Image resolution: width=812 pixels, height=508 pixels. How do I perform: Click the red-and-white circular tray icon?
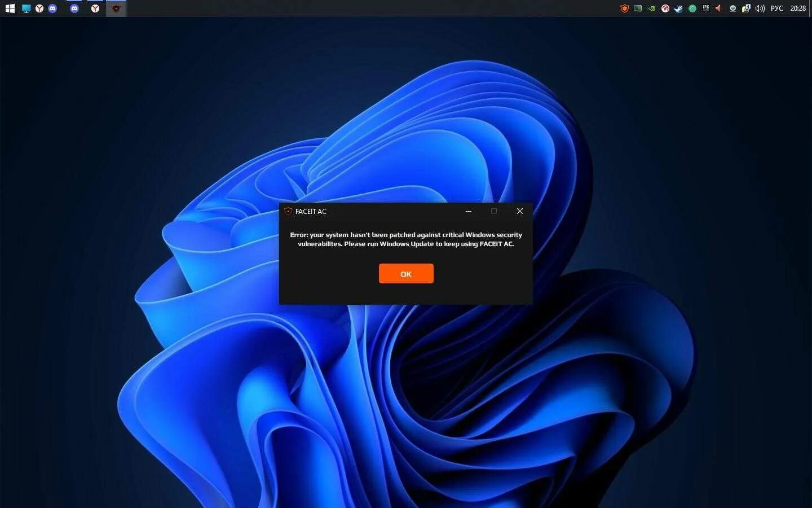pos(665,8)
